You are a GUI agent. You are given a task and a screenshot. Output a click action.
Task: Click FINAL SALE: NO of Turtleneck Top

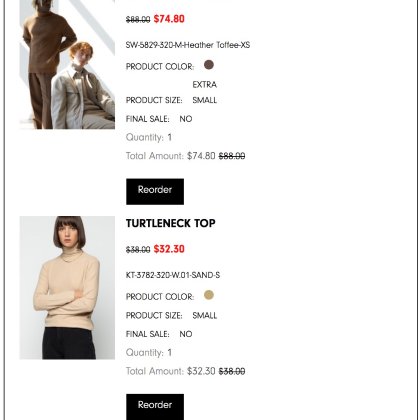[x=159, y=334]
